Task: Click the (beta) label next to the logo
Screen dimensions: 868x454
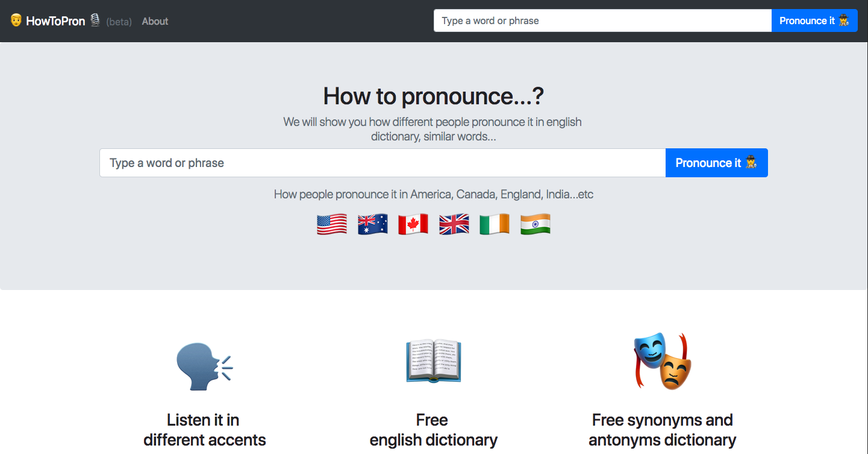Action: click(x=119, y=21)
